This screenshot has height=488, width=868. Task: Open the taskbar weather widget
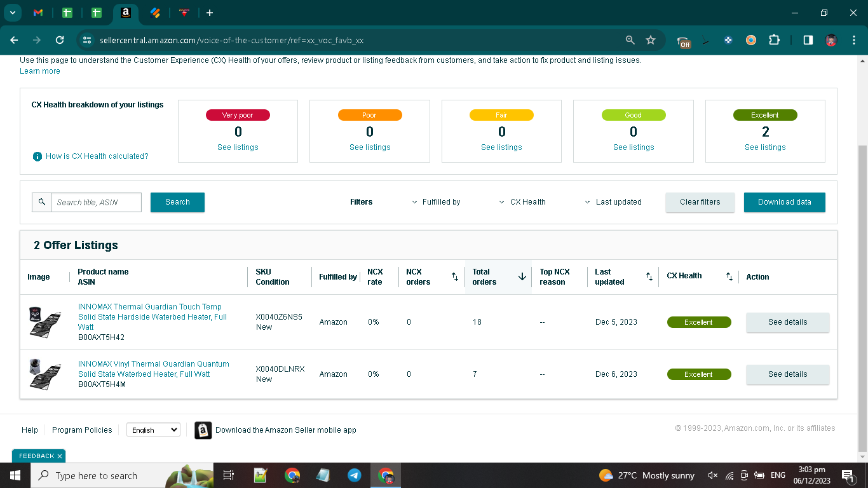click(x=647, y=475)
